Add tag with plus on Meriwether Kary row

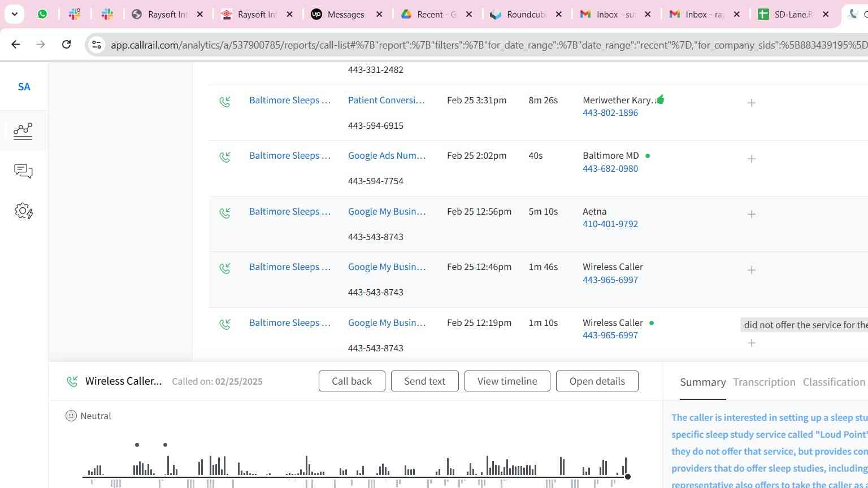(752, 103)
